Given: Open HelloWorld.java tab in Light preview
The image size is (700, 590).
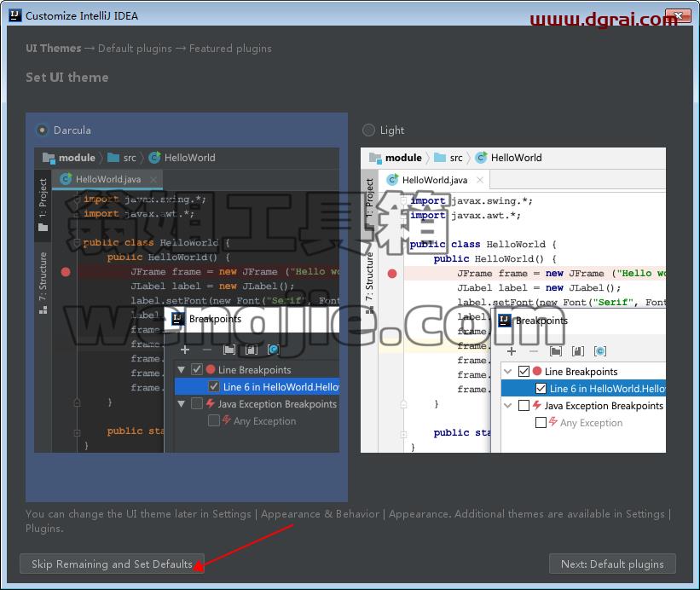Looking at the screenshot, I should click(434, 180).
